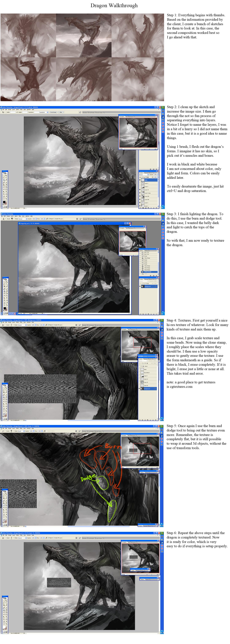230x644 pixels.
Task: Open Layers panel menu arrow in Step 2
Action: pyautogui.click(x=158, y=173)
